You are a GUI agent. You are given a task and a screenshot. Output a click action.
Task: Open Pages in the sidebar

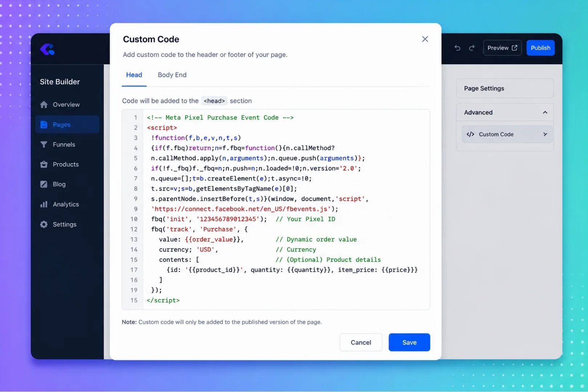(x=67, y=124)
